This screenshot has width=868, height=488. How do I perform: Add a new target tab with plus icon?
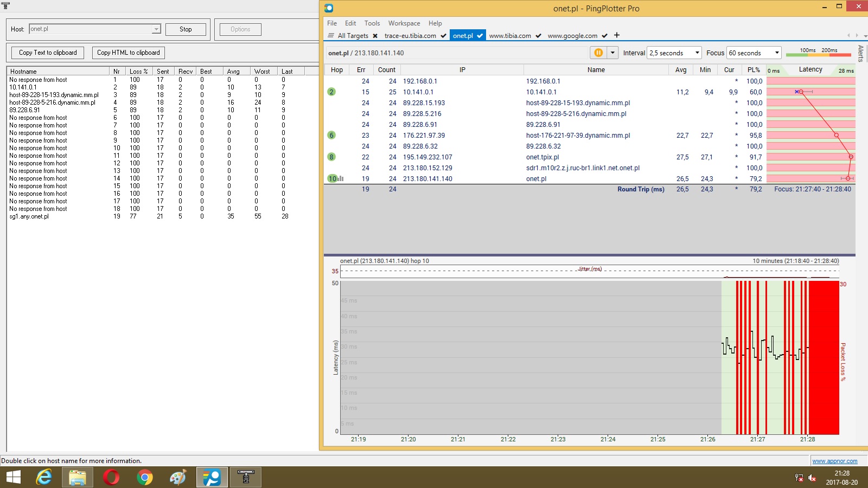[x=617, y=35]
